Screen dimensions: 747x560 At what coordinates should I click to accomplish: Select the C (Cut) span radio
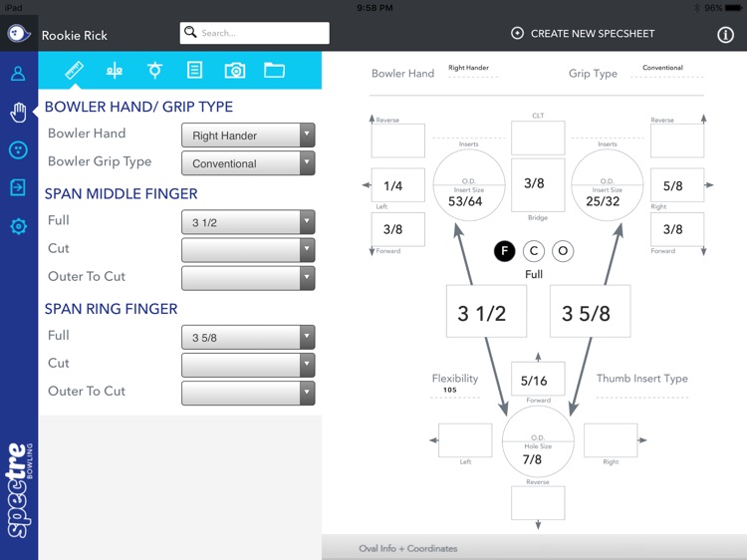pos(534,251)
